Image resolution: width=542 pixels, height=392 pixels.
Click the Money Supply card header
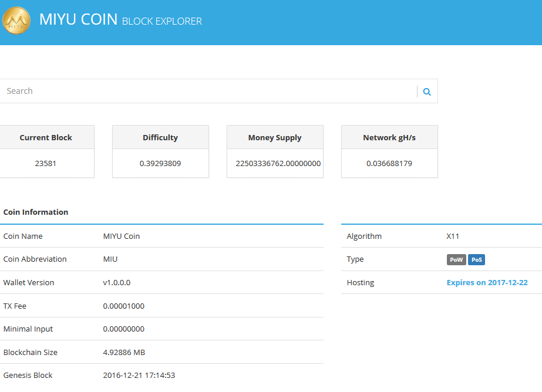(275, 137)
